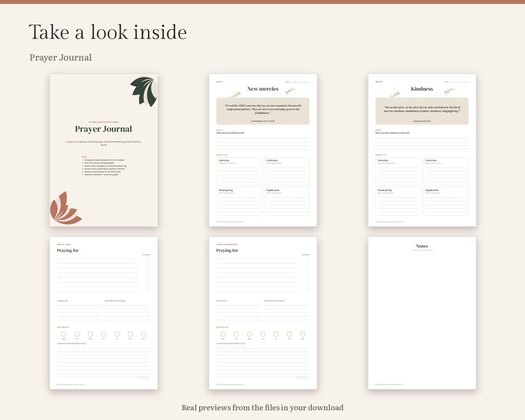Check the top Answered box on Week 45 page

coord(307,257)
